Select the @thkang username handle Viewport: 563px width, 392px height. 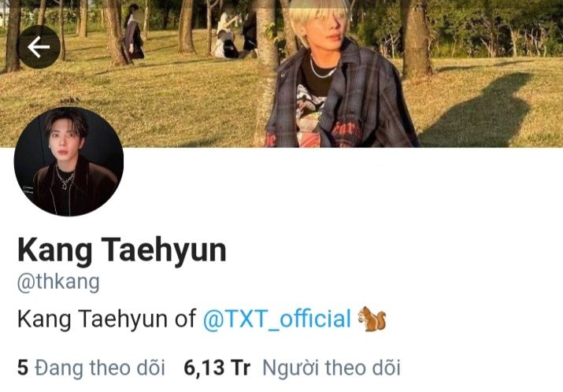coord(58,282)
